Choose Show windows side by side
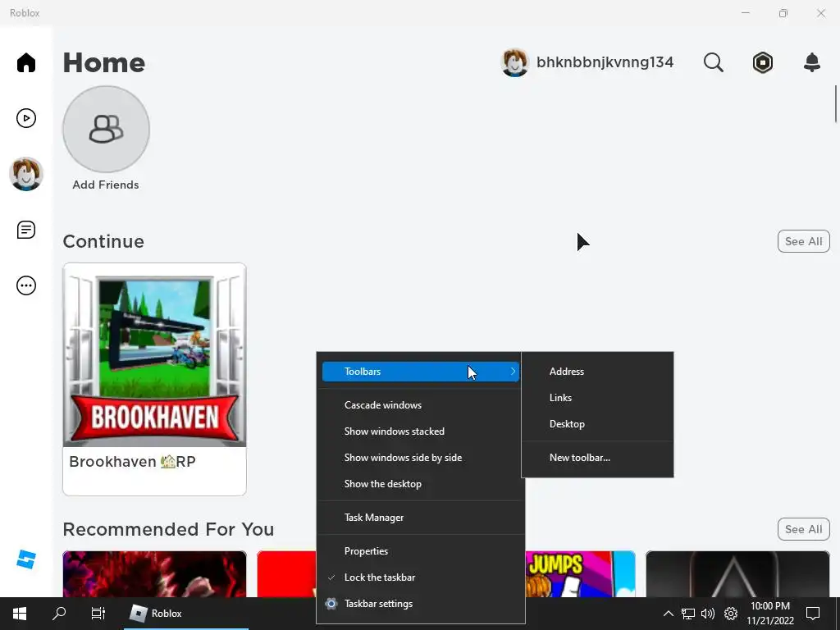 [x=421, y=458]
